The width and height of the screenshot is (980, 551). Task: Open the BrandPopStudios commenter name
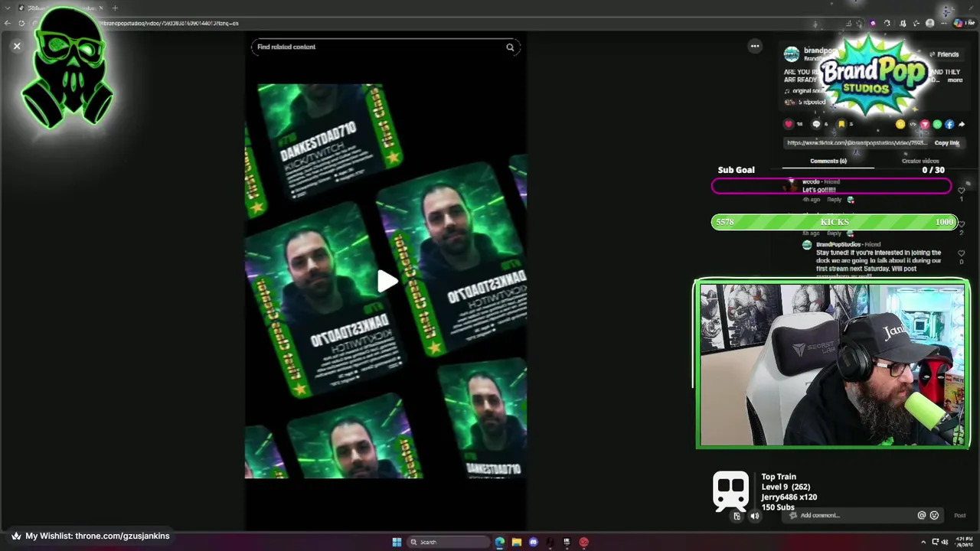839,245
